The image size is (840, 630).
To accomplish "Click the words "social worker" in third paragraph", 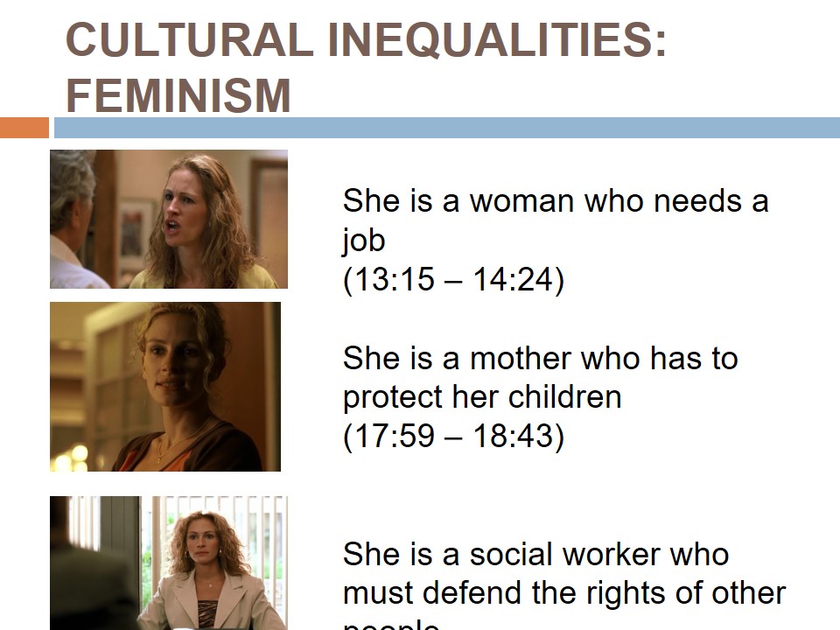I will click(x=565, y=554).
